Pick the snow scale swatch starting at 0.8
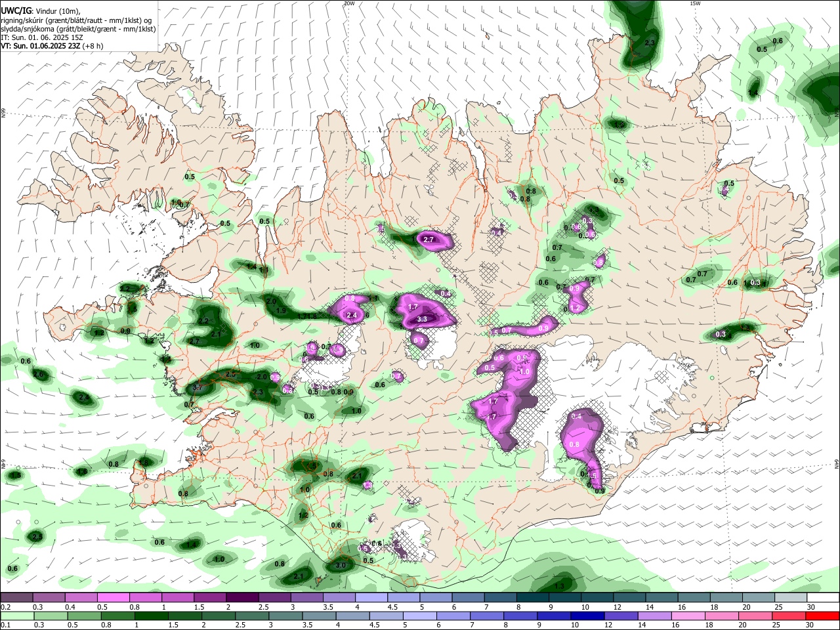 point(145,597)
